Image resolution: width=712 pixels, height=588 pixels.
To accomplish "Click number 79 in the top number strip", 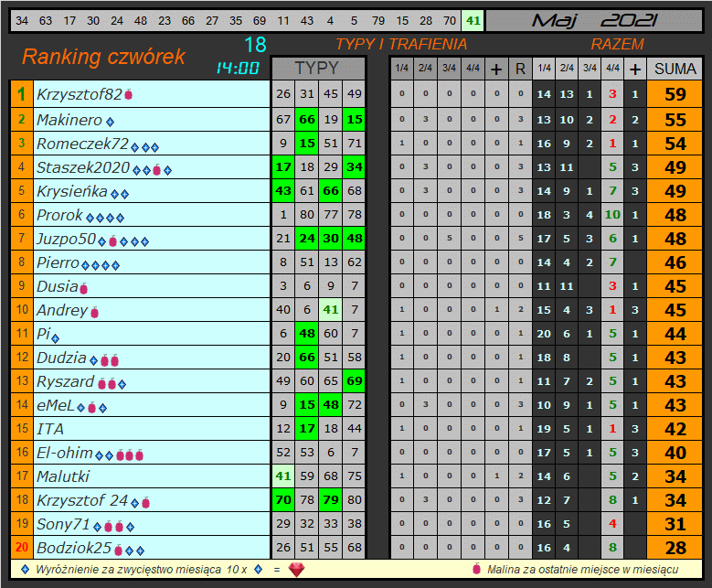I will [x=377, y=21].
